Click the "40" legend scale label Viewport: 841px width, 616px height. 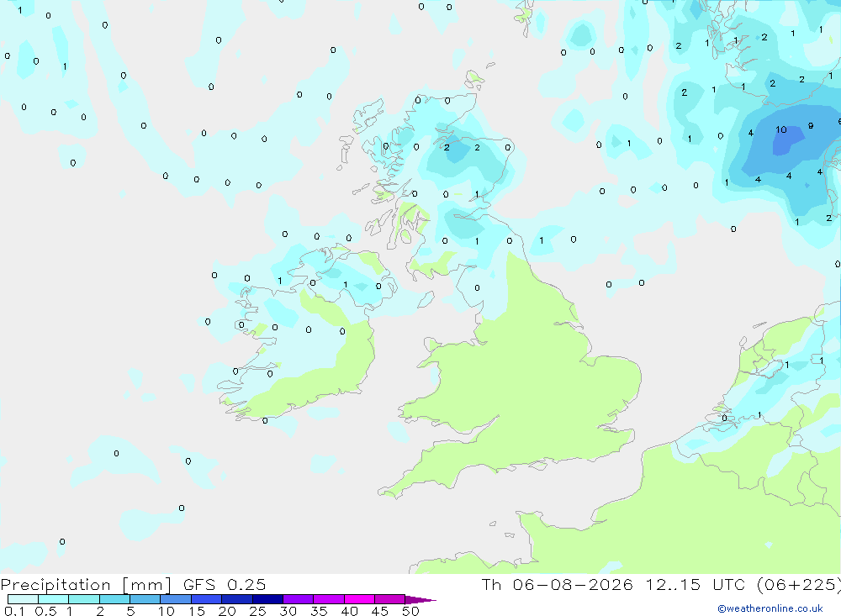click(349, 611)
